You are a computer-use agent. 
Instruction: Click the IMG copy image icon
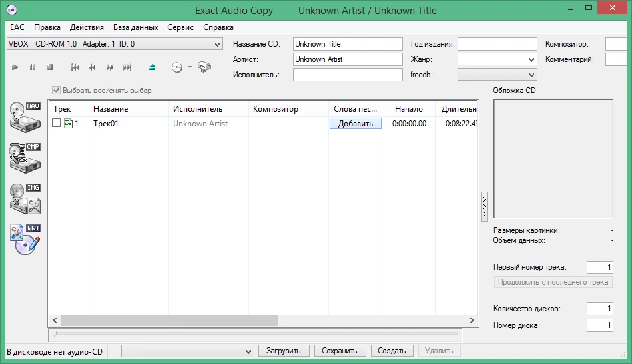pyautogui.click(x=25, y=198)
